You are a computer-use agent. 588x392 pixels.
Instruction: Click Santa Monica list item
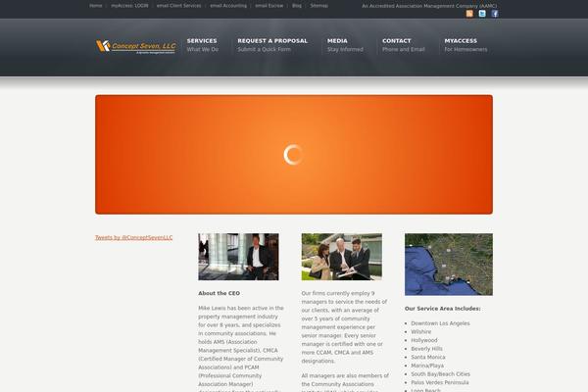click(428, 357)
